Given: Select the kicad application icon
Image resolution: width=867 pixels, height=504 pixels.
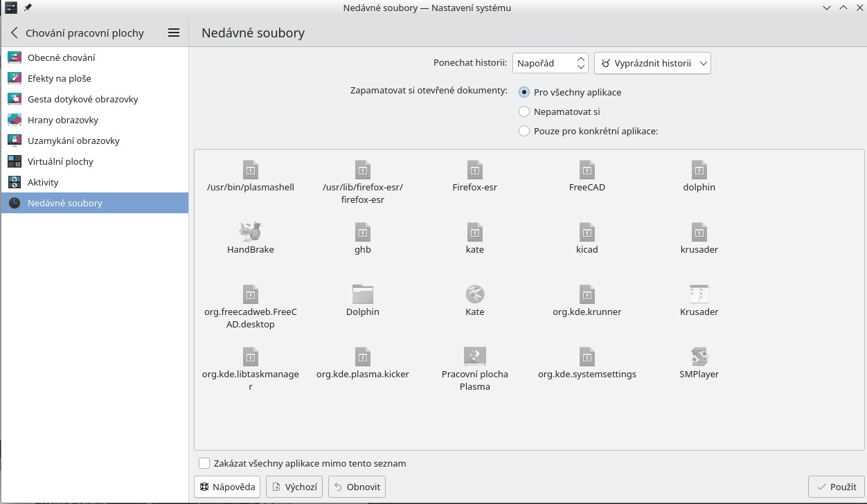Looking at the screenshot, I should point(587,231).
